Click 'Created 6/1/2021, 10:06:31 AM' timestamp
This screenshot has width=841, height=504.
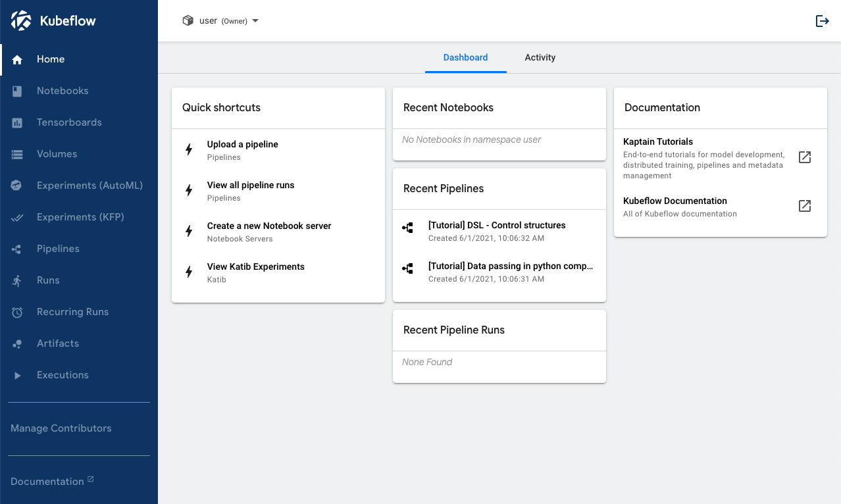tap(486, 279)
